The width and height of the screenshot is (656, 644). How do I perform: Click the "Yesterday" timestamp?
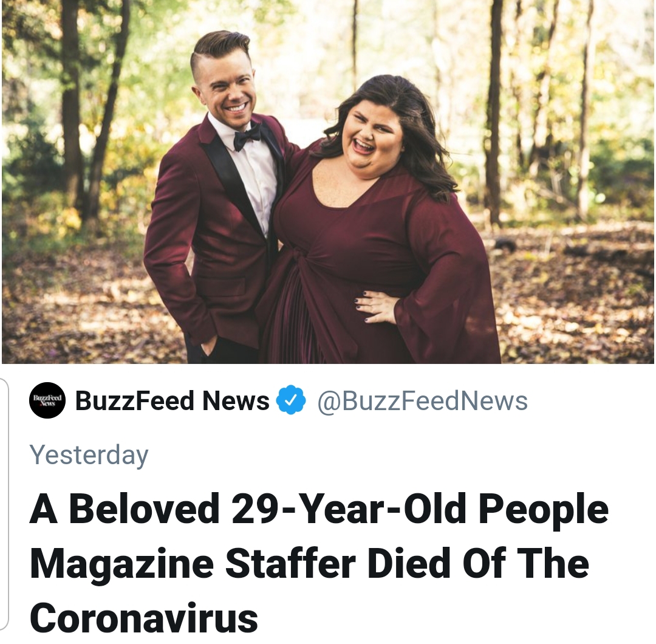click(89, 455)
